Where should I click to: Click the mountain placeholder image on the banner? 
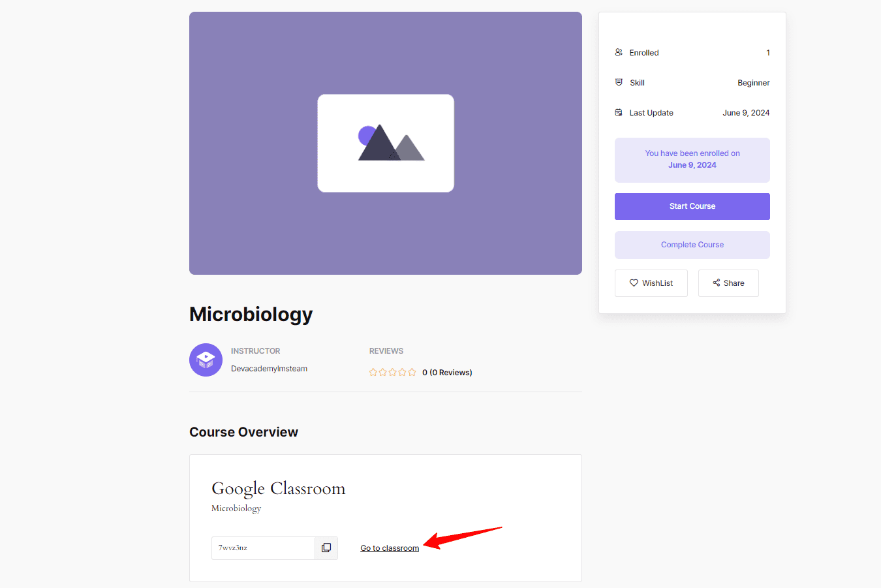pyautogui.click(x=385, y=143)
